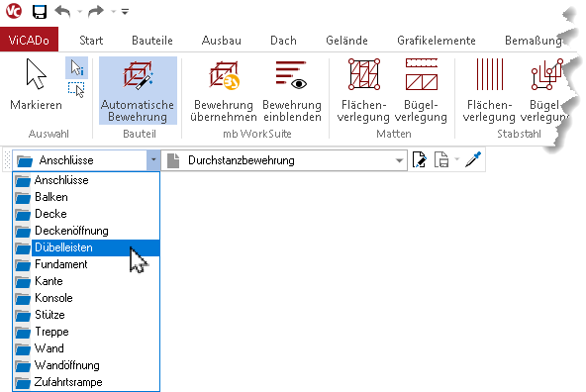Select the Dübelleisten folder
Image resolution: width=586 pixels, height=392 pixels.
[86, 247]
